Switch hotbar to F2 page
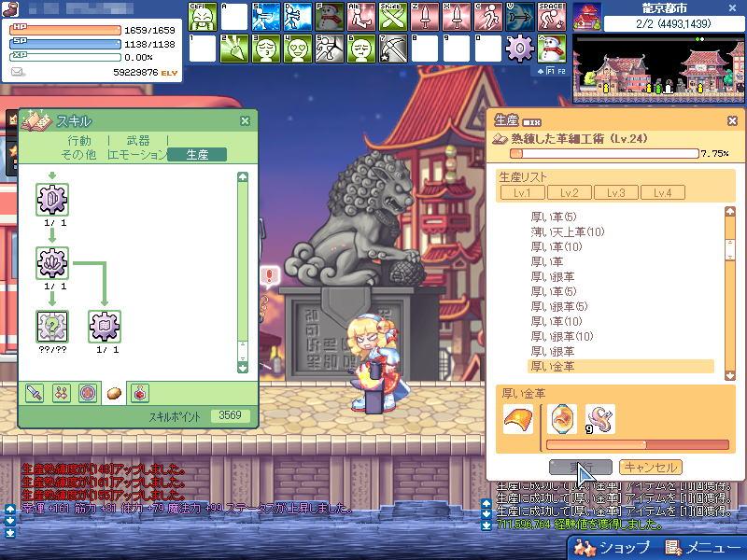This screenshot has height=560, width=747. coord(562,72)
